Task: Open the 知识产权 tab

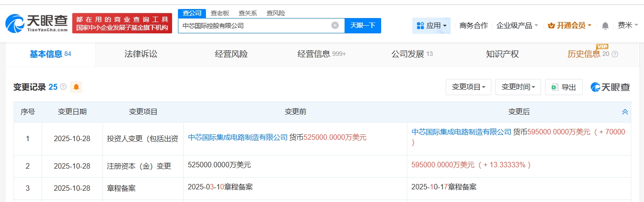Action: pyautogui.click(x=502, y=54)
